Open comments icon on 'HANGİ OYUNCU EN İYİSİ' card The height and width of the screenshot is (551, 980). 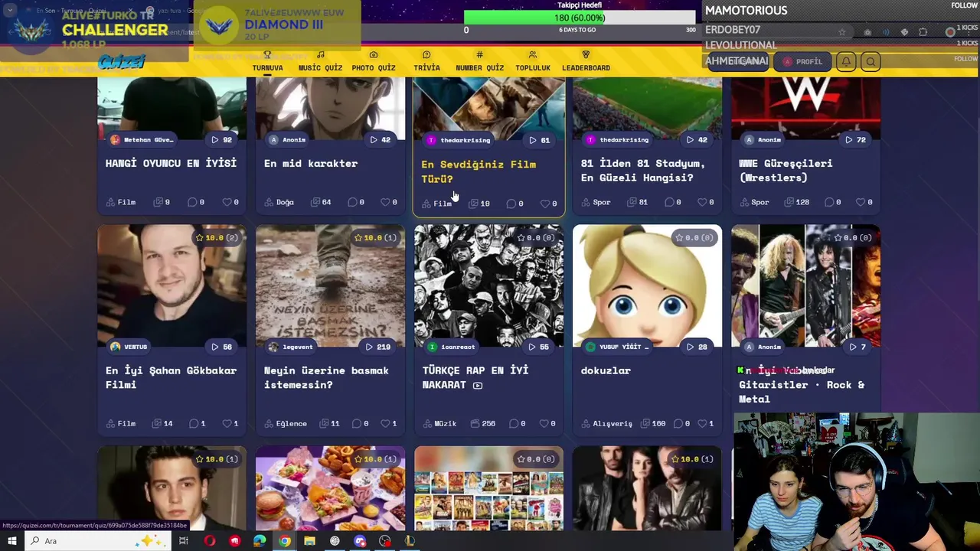coord(192,202)
